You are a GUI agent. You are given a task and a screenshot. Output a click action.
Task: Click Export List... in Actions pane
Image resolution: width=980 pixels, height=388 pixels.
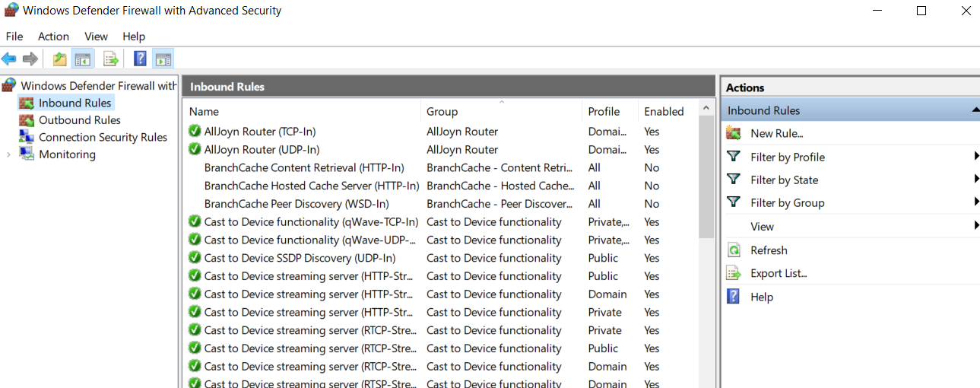point(779,273)
